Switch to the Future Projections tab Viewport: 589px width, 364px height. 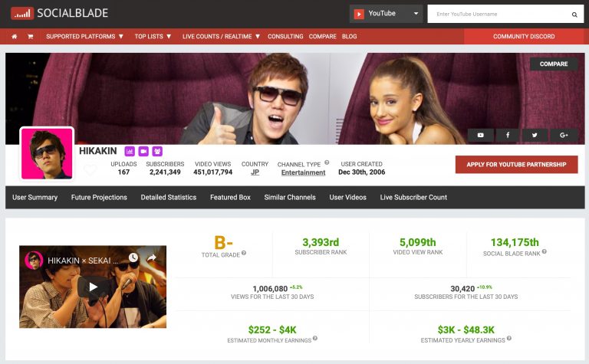99,198
